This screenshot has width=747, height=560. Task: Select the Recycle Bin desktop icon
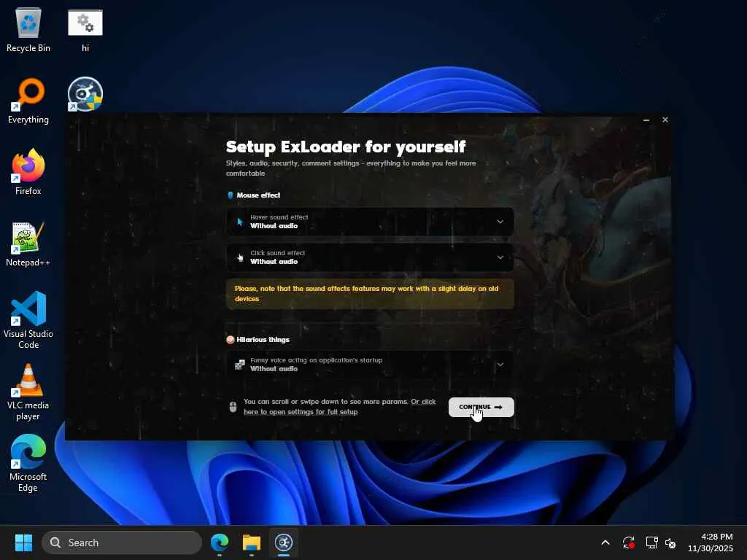click(28, 29)
